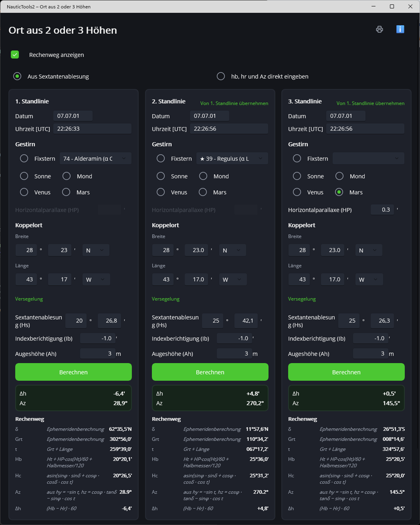This screenshot has height=525, width=420.
Task: Click Breite degrees field in 2. Standlinie
Action: tap(163, 250)
